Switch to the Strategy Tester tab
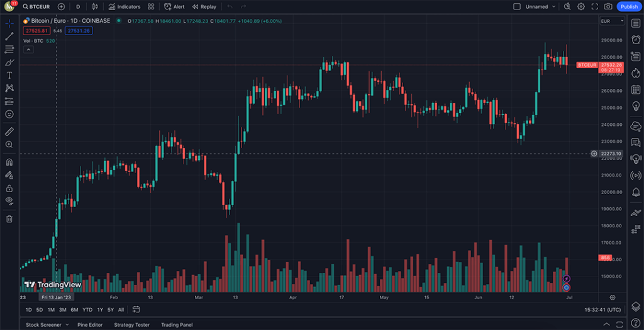The width and height of the screenshot is (644, 330). 131,325
